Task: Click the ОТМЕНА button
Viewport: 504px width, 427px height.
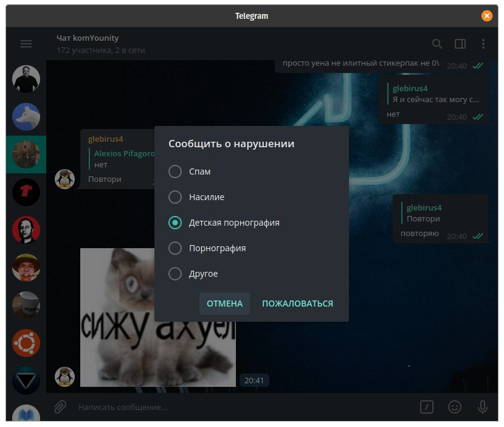Action: pyautogui.click(x=224, y=303)
